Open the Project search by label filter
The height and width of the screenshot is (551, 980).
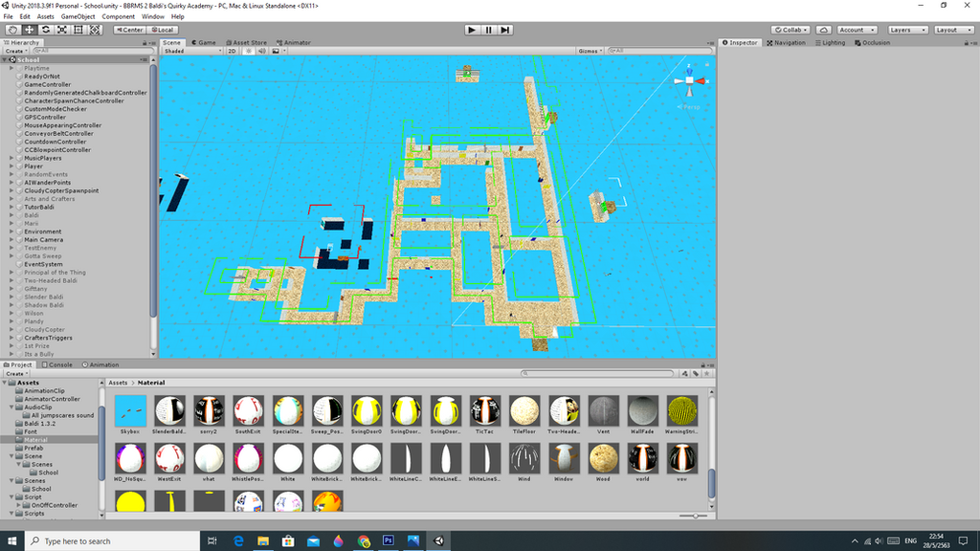point(696,374)
